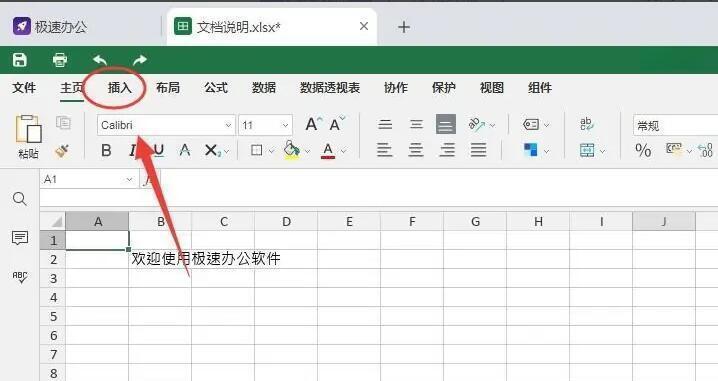Click the select-all corner of grid
This screenshot has height=381, width=718.
tap(53, 222)
